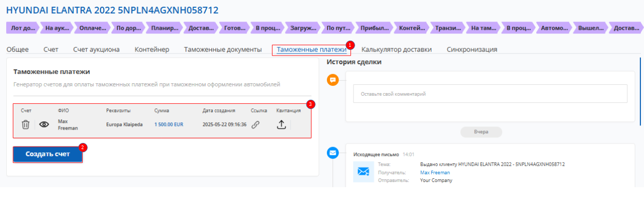
Task: Open the outgoing letter mail thumbnail icon
Action: [x=363, y=172]
